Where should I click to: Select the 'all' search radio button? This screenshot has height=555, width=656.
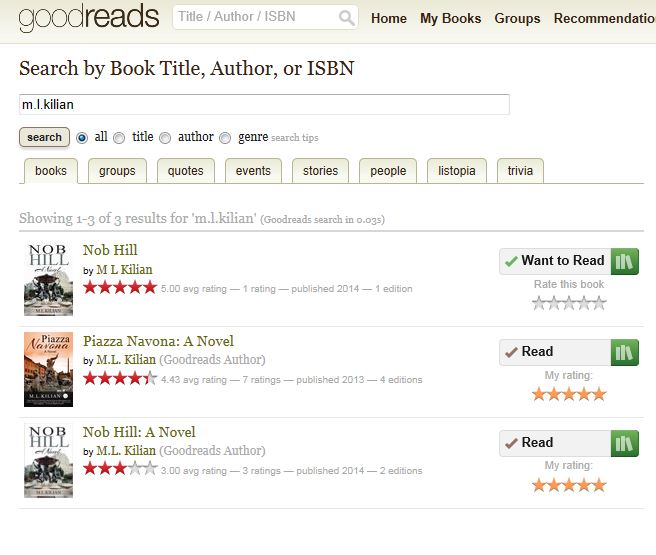click(82, 138)
